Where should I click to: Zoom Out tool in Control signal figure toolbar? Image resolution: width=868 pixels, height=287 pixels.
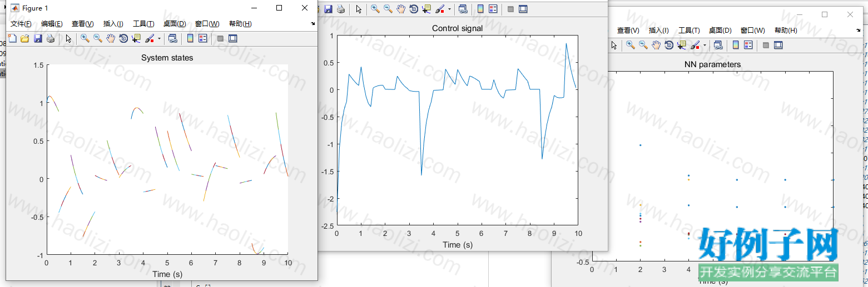point(388,9)
